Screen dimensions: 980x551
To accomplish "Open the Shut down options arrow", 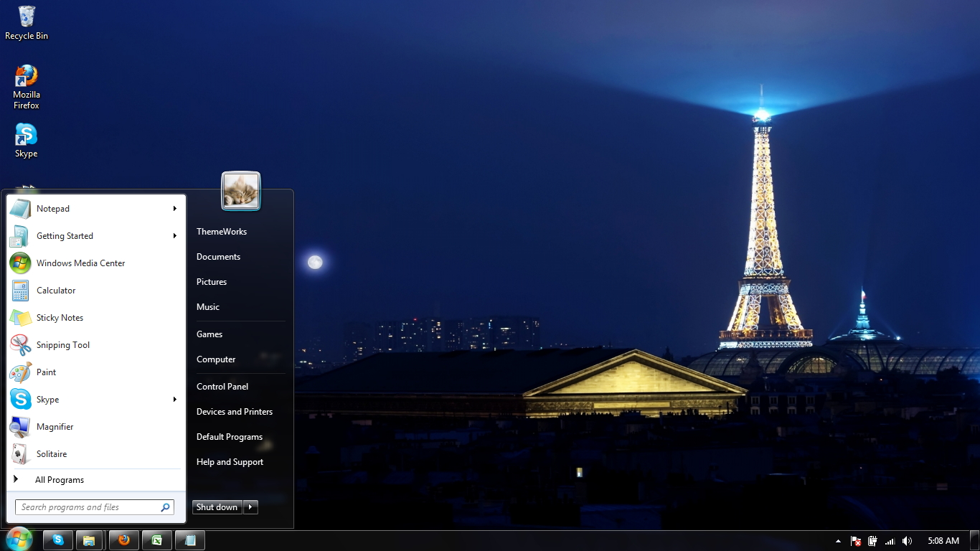I will [250, 507].
